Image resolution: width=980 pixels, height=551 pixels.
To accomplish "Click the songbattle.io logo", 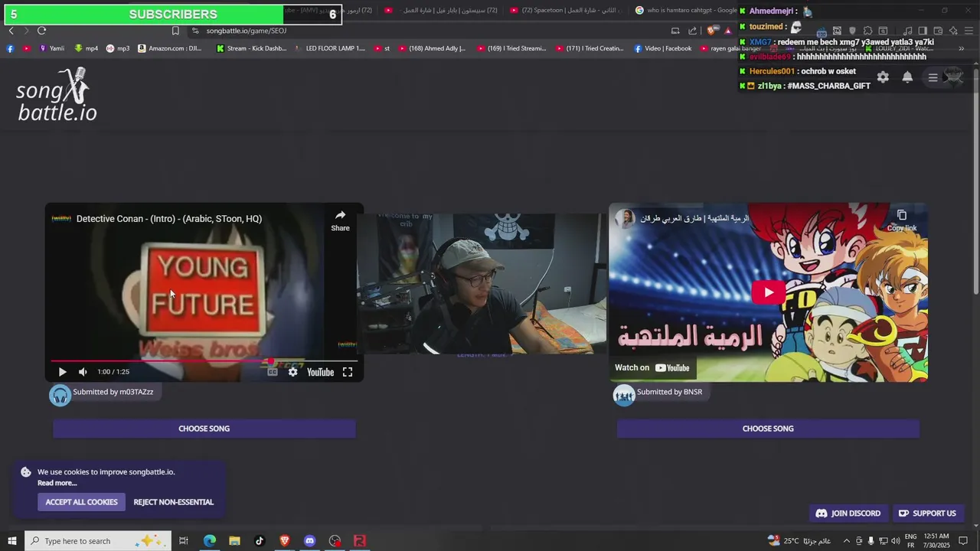I will (x=57, y=94).
